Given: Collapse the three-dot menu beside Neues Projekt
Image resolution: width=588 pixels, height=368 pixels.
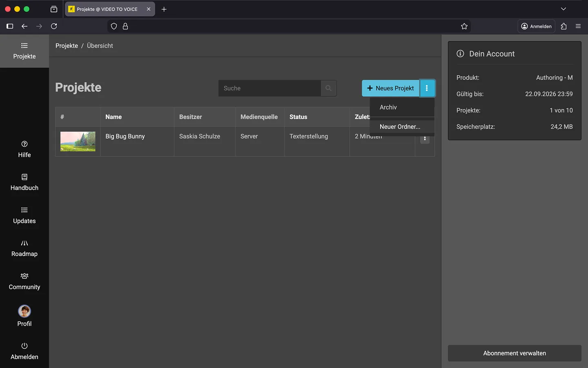Looking at the screenshot, I should click(x=427, y=88).
